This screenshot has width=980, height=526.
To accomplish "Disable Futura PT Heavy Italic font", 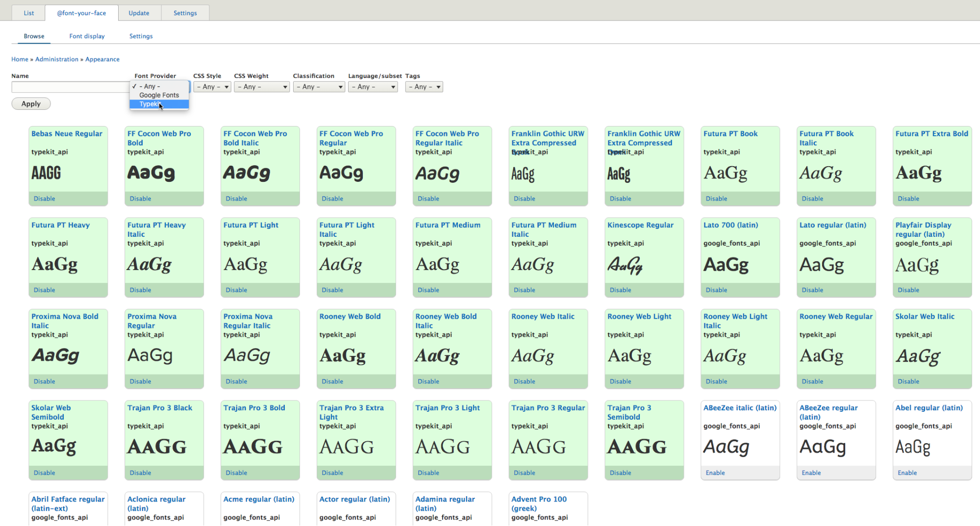I will click(x=140, y=290).
